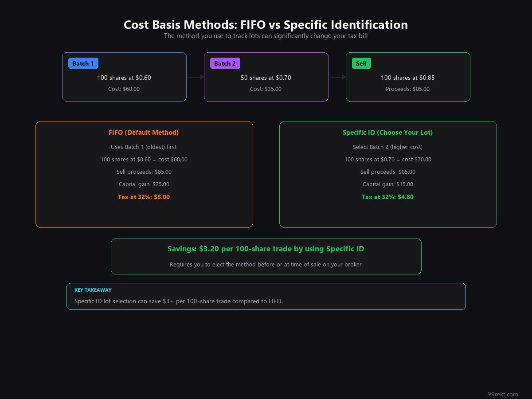Screen dimensions: 532x399
Task: Click the arrow between Batch 2 and Sell
Action: tap(337, 77)
